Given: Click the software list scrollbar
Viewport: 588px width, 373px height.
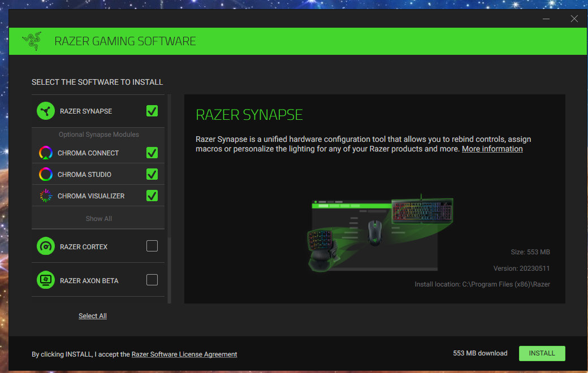Looking at the screenshot, I should coord(170,199).
